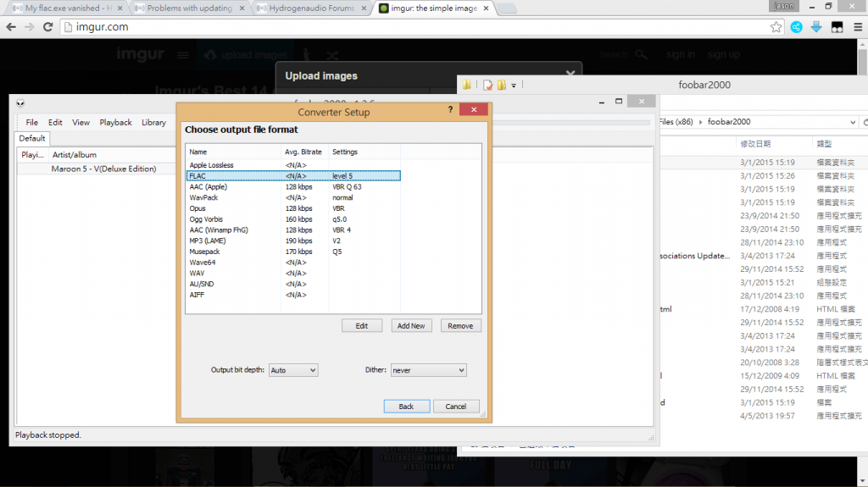Click Explorer file row dated 20/10/2008 3:28
The width and height of the screenshot is (868, 487).
[764, 362]
